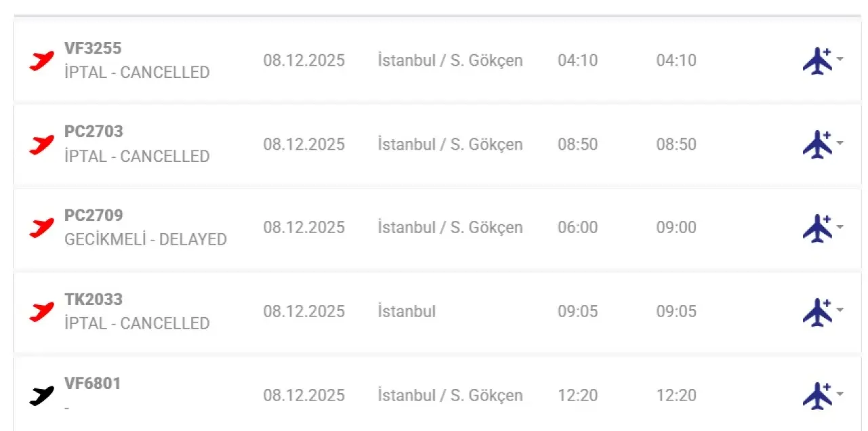Click the GECİKMELİ - DELAYED status text
The image size is (868, 431).
(145, 240)
